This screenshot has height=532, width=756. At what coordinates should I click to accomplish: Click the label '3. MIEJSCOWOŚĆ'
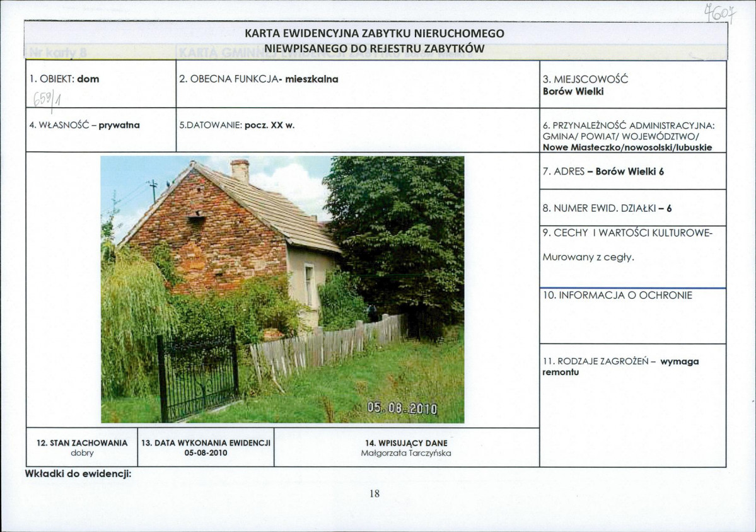(585, 79)
